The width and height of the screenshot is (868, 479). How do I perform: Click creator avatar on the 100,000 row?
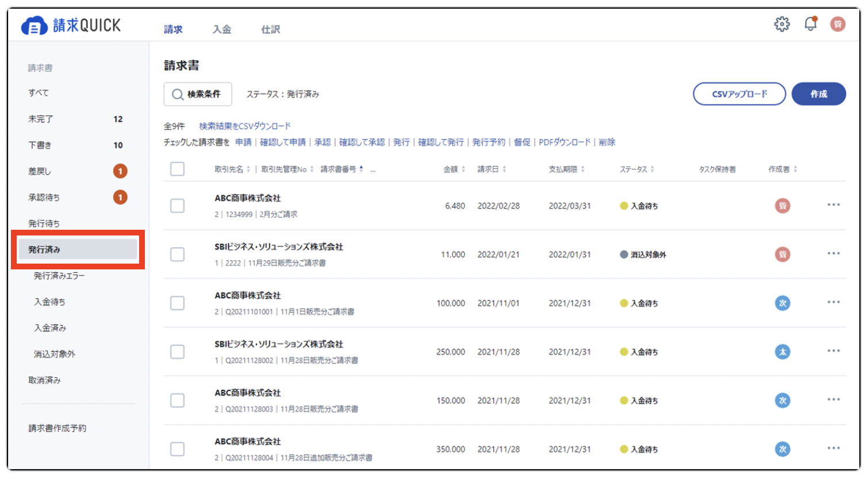coord(782,303)
